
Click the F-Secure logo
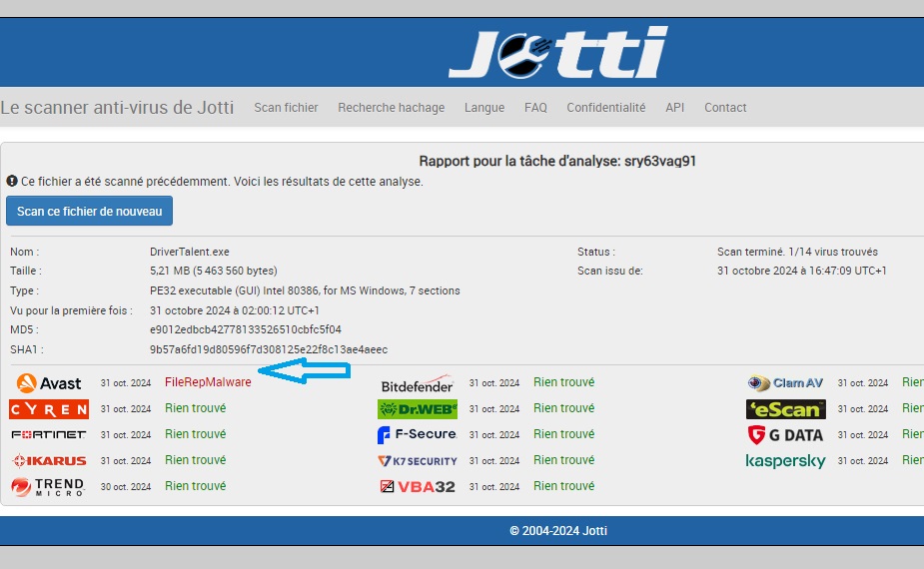click(x=418, y=434)
